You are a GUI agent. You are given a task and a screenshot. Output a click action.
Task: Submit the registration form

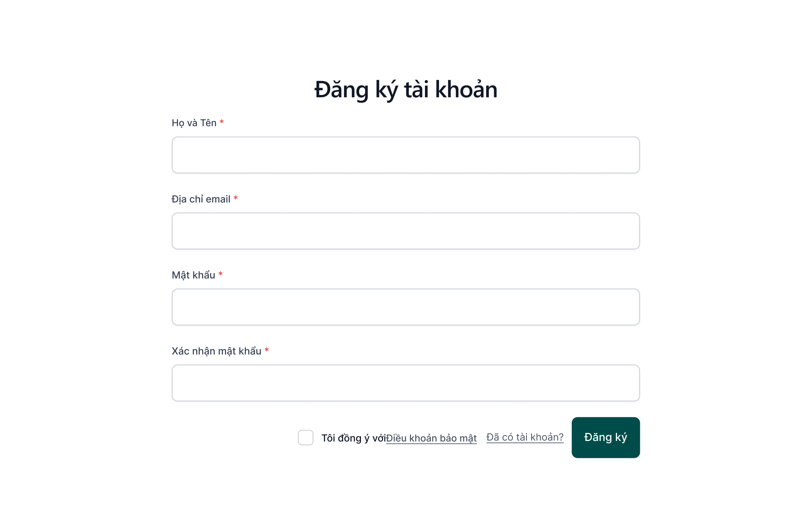[x=606, y=437]
